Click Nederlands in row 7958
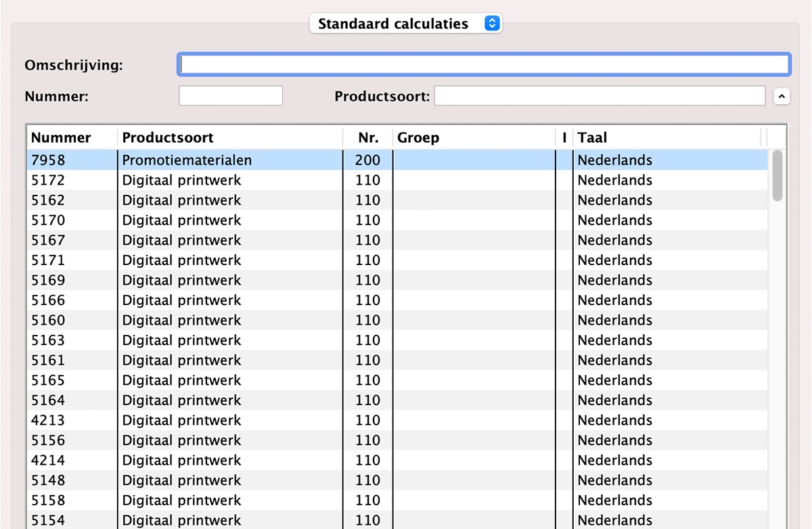 coord(615,160)
